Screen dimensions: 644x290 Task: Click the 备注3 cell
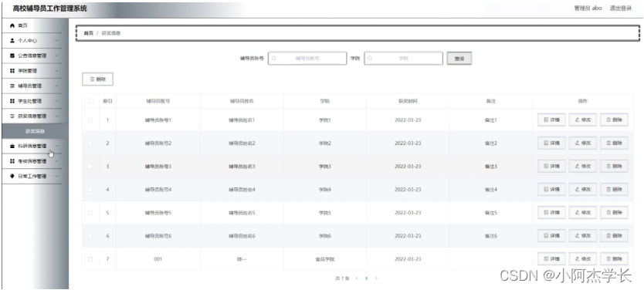(491, 167)
